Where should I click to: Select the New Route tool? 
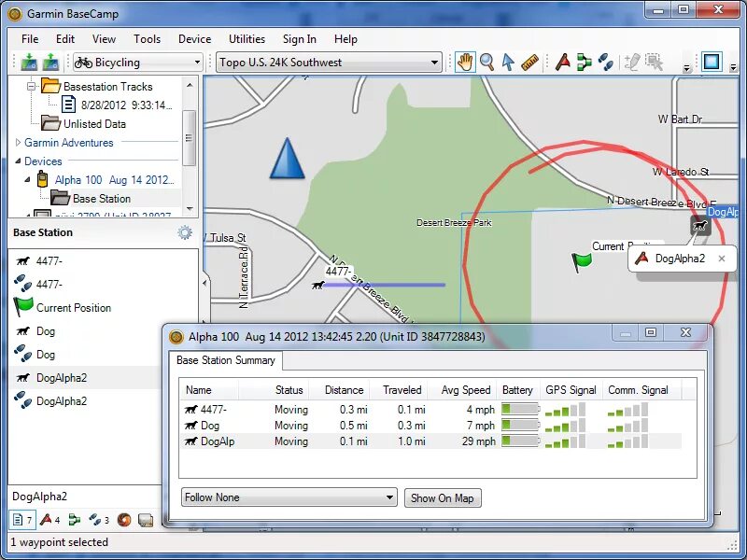coord(585,63)
